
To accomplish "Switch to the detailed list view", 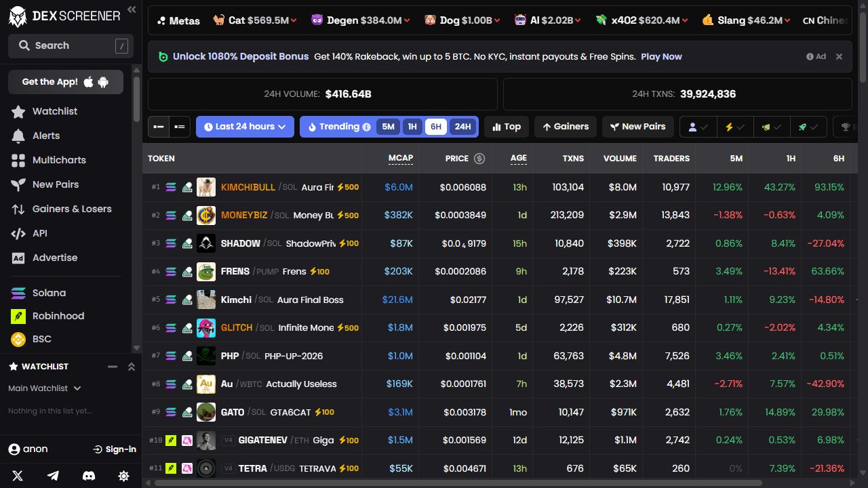I will pos(180,127).
